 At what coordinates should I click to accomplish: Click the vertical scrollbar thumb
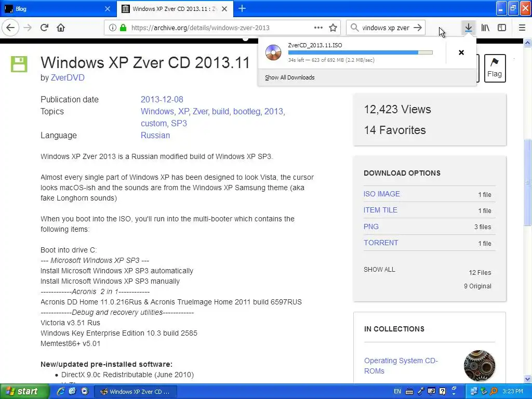[x=528, y=182]
